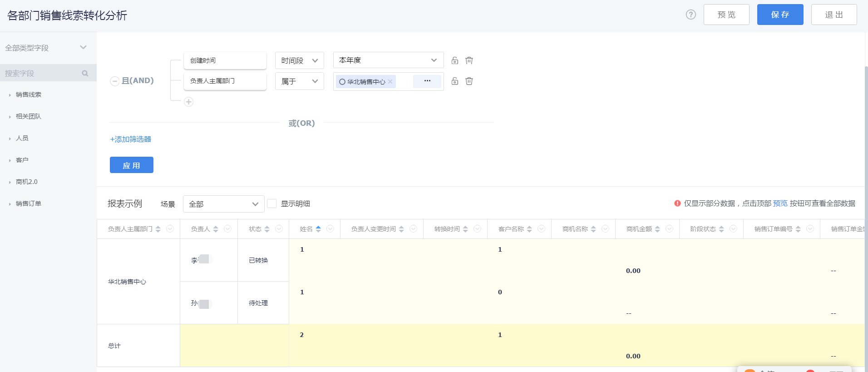
Task: Open 姓名 column options menu
Action: tap(330, 228)
